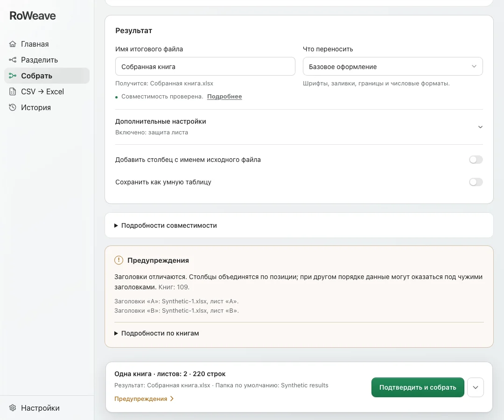Click the RoWeave logo
Viewport: 504px width, 420px height.
[33, 16]
